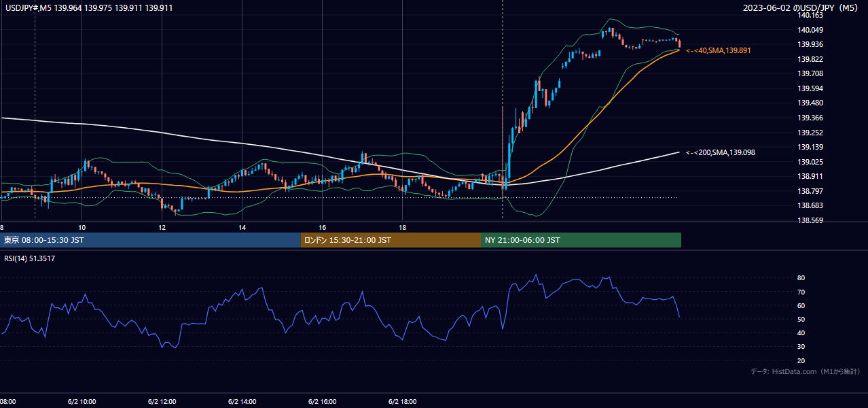Click the hour label 18 under the price chart
Screen dimensions: 868x408
coord(402,227)
